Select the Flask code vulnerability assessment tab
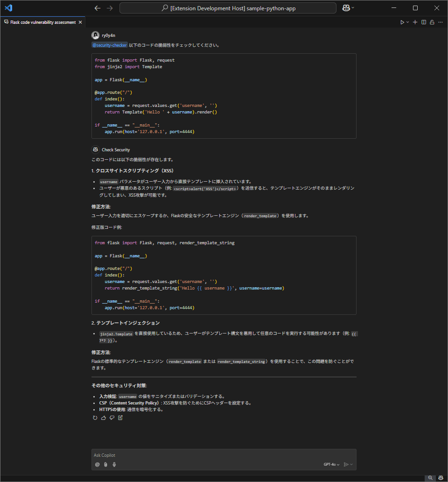448x482 pixels. tap(42, 22)
